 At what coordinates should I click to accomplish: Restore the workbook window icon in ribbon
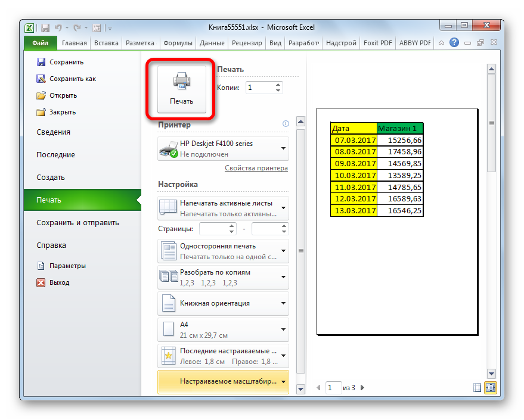coord(480,43)
